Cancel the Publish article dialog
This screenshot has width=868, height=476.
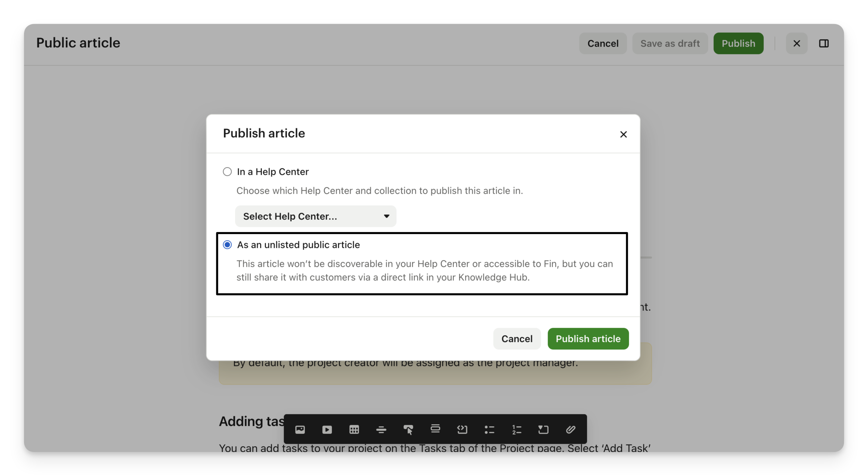(x=517, y=339)
